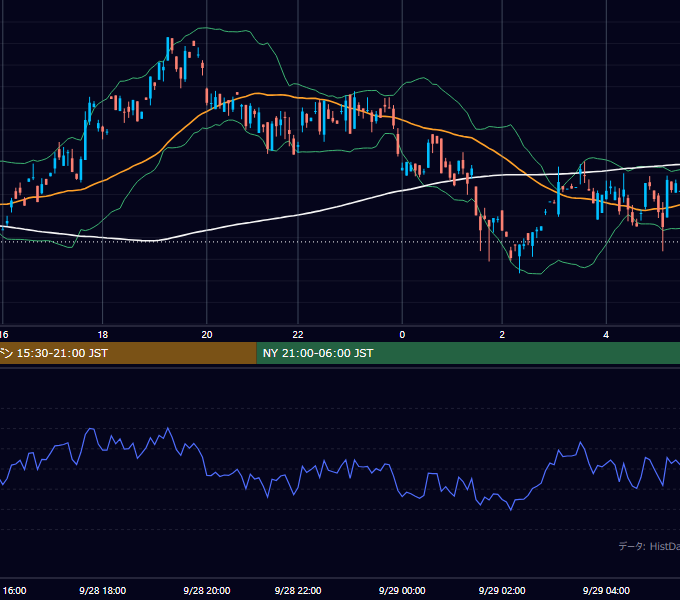Click the 22 hour axis label

pos(298,335)
